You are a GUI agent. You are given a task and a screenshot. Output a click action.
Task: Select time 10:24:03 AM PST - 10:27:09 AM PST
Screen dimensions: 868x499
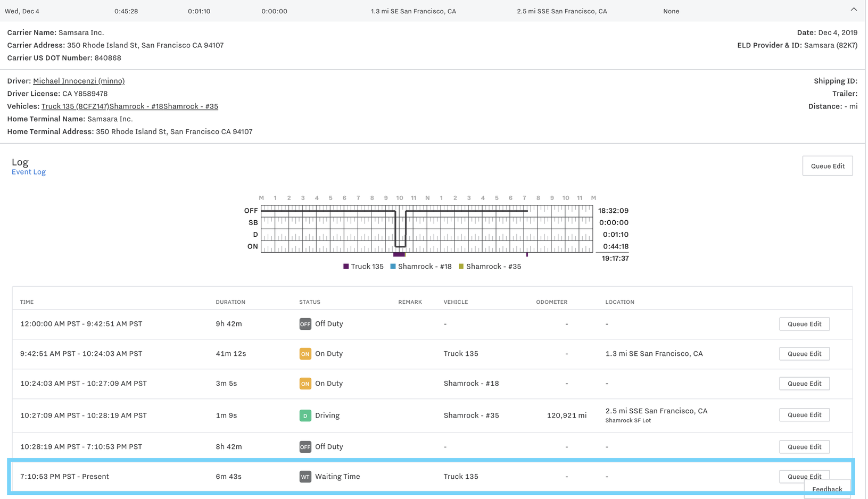(x=84, y=384)
